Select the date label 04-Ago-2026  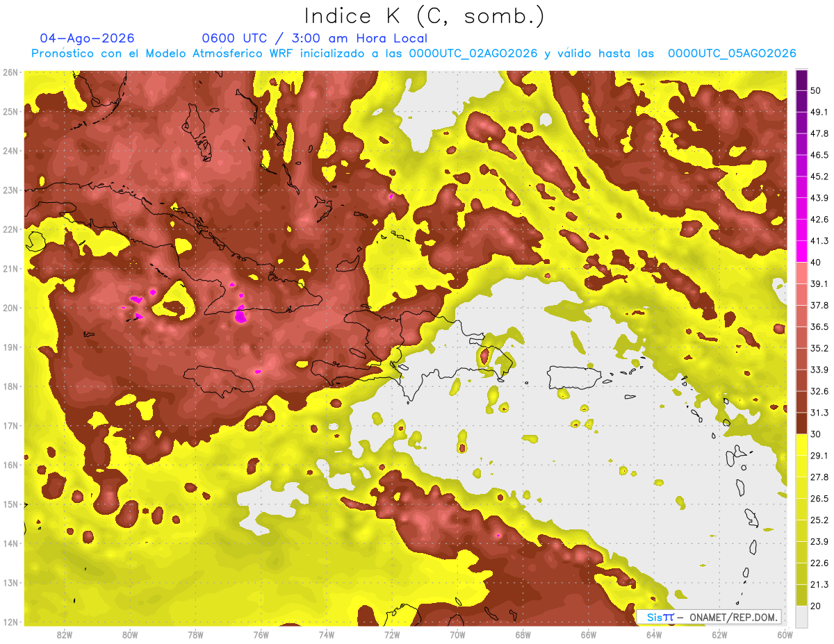pos(88,38)
